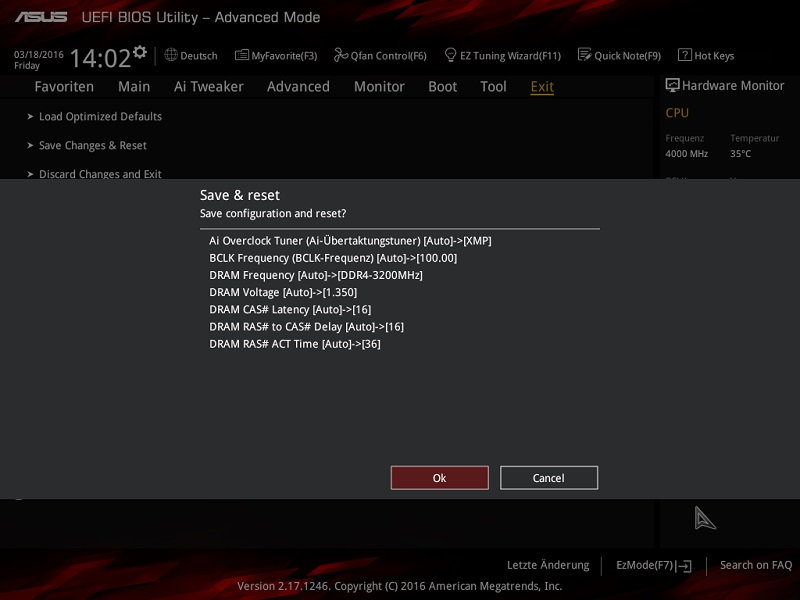Switch to EzMode(F7)

point(645,565)
